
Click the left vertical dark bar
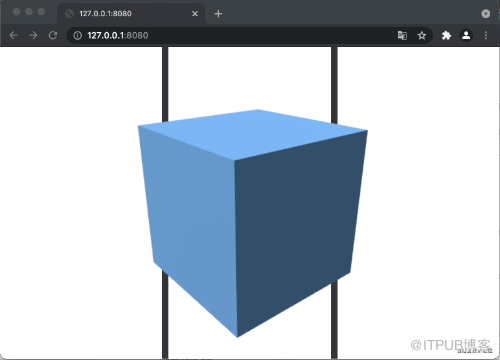[165, 83]
